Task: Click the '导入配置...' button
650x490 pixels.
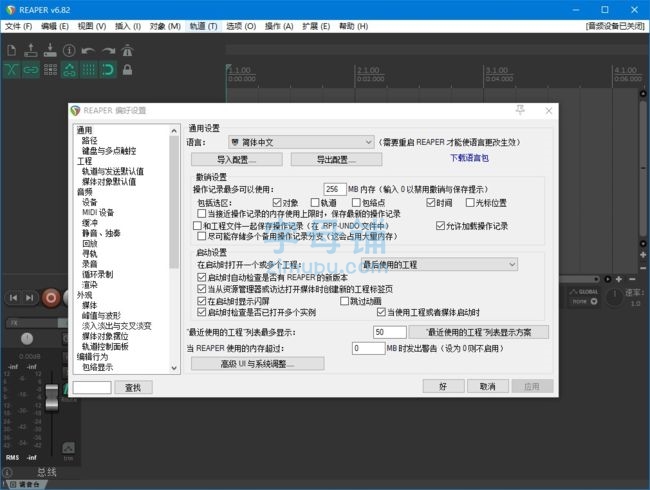Action: pyautogui.click(x=237, y=160)
